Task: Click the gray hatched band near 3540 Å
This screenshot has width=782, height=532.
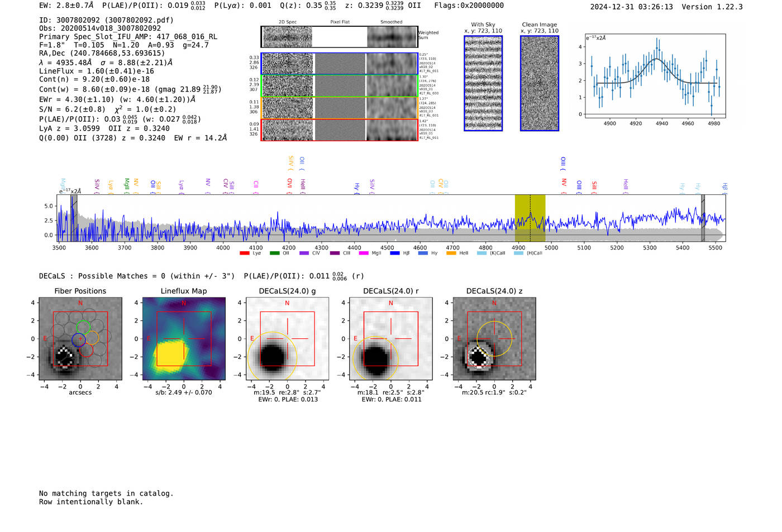Action: (x=74, y=218)
